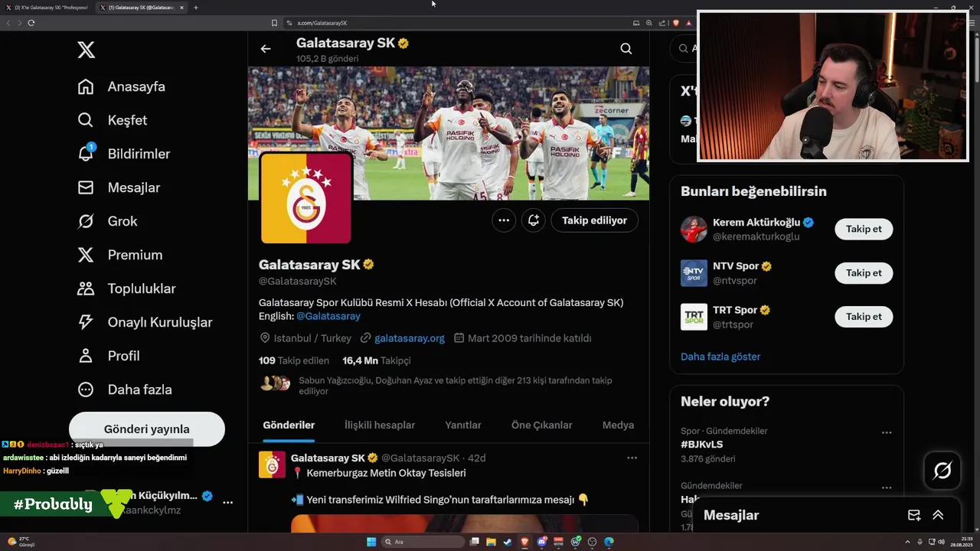Open File Explorer from taskbar

tap(491, 542)
